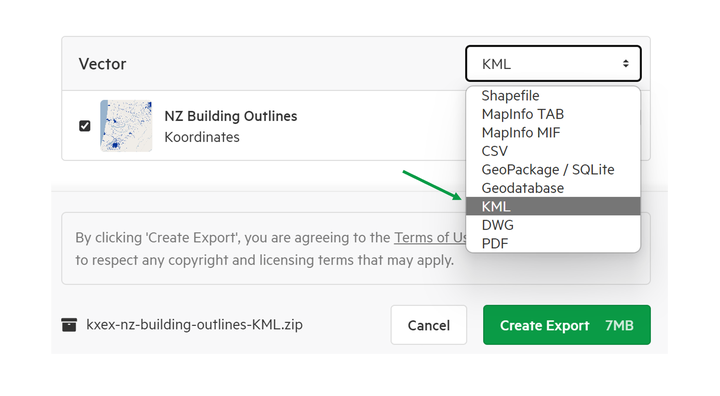Viewport: 720px width, 396px height.
Task: Select the highlighted KML option
Action: coord(553,206)
